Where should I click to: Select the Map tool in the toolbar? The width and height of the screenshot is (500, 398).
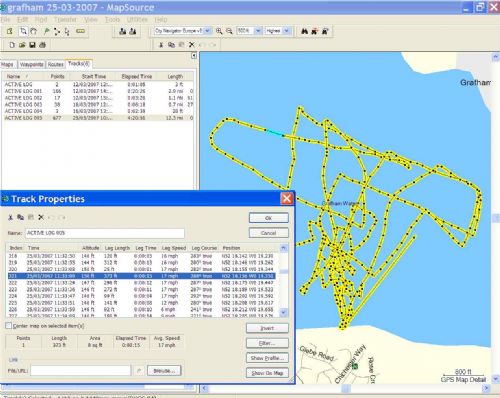pyautogui.click(x=10, y=31)
